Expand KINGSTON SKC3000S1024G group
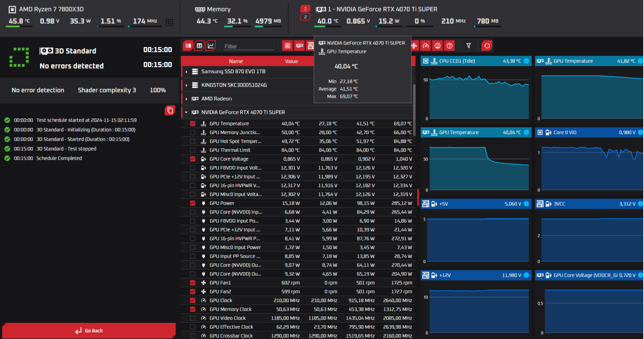Image resolution: width=644 pixels, height=339 pixels. [186, 85]
